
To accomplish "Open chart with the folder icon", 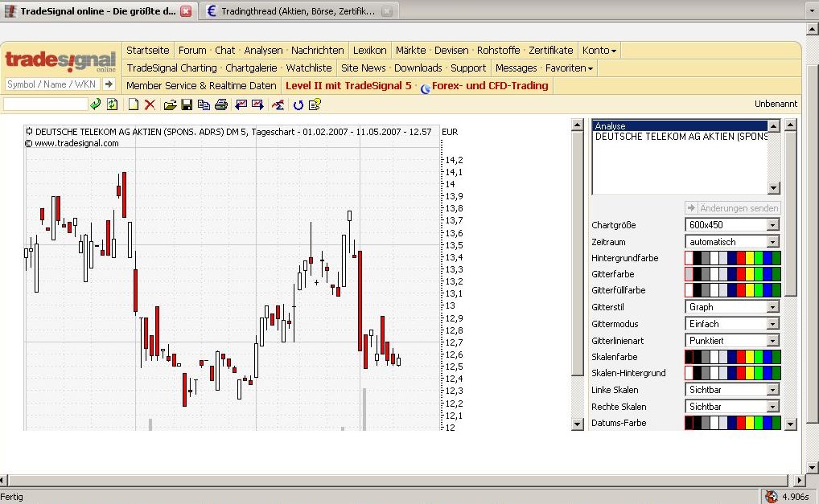I will [x=170, y=104].
